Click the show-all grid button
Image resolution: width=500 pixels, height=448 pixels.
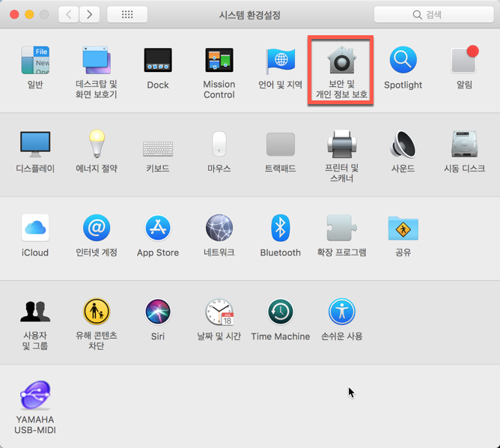127,14
